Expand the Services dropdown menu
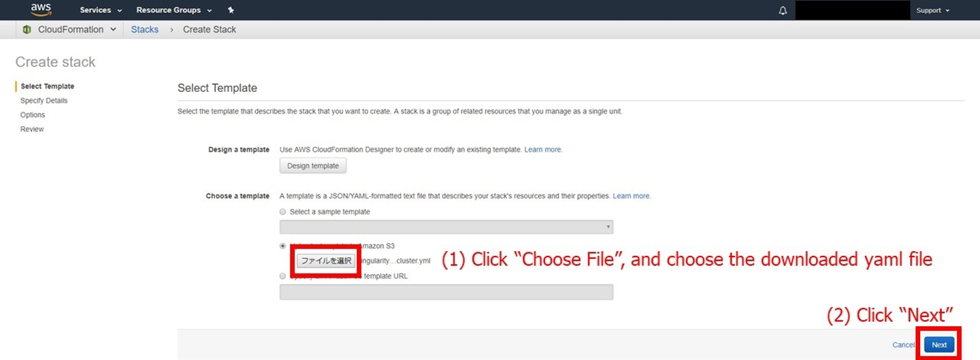Viewport: 980px width, 360px height. [101, 10]
